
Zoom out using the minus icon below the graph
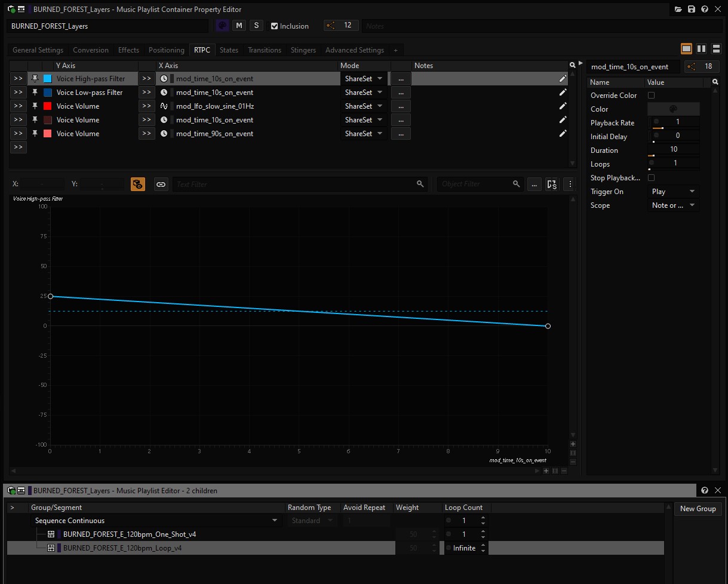pyautogui.click(x=564, y=471)
